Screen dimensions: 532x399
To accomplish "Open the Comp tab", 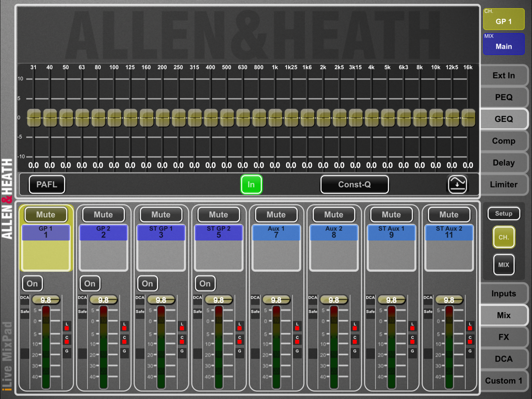I will (504, 141).
